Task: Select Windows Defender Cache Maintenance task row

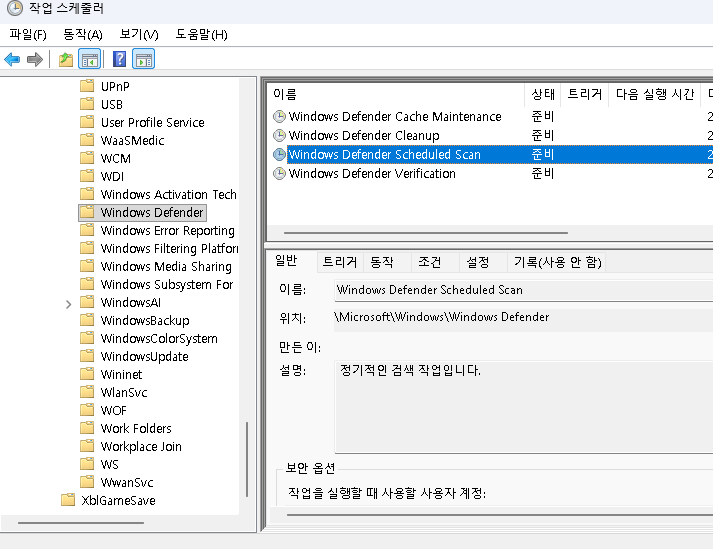Action: click(394, 117)
